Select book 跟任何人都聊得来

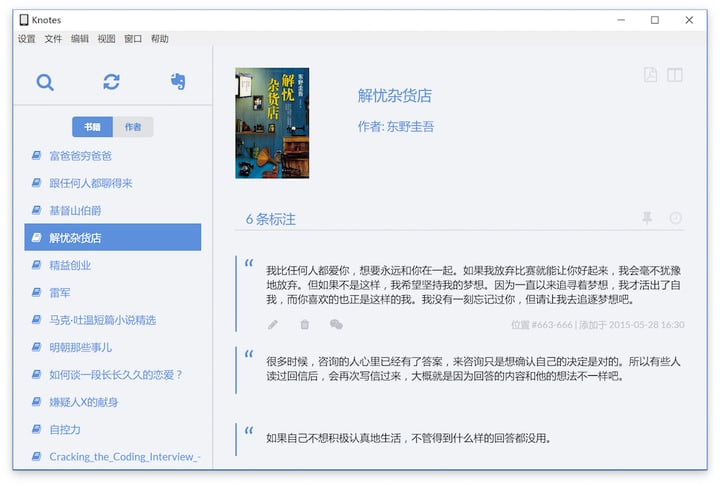112,183
